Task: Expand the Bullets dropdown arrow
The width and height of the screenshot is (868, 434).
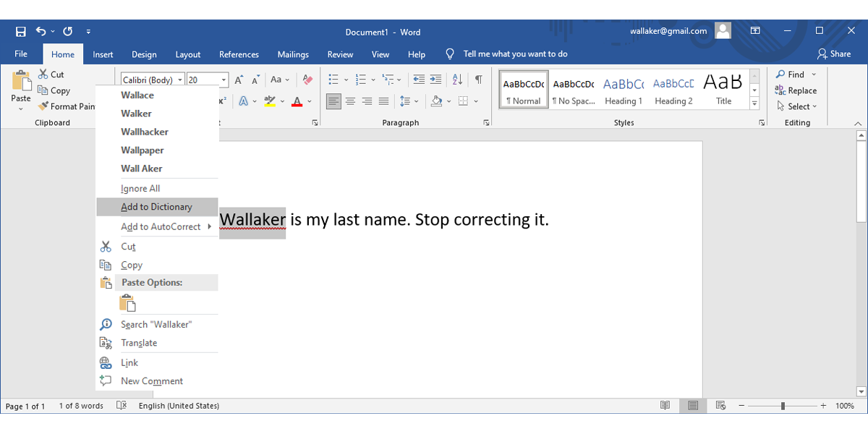Action: tap(345, 80)
